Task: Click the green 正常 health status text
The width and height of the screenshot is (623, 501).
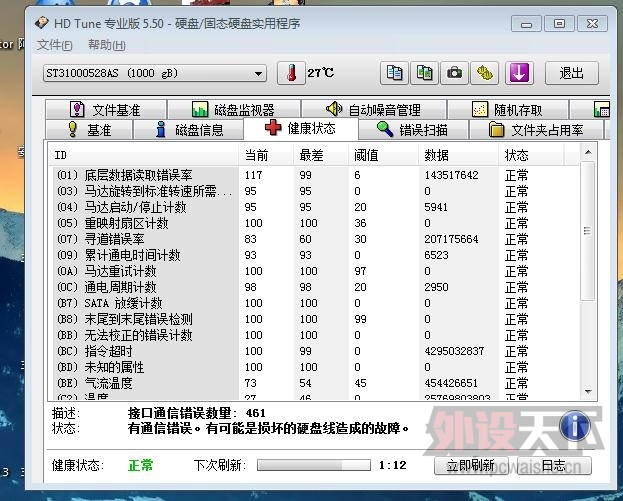Action: coord(141,465)
